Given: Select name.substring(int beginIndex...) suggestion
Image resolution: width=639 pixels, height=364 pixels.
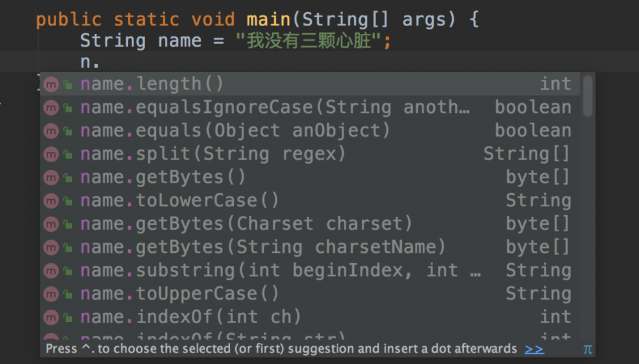Looking at the screenshot, I should pyautogui.click(x=281, y=271).
